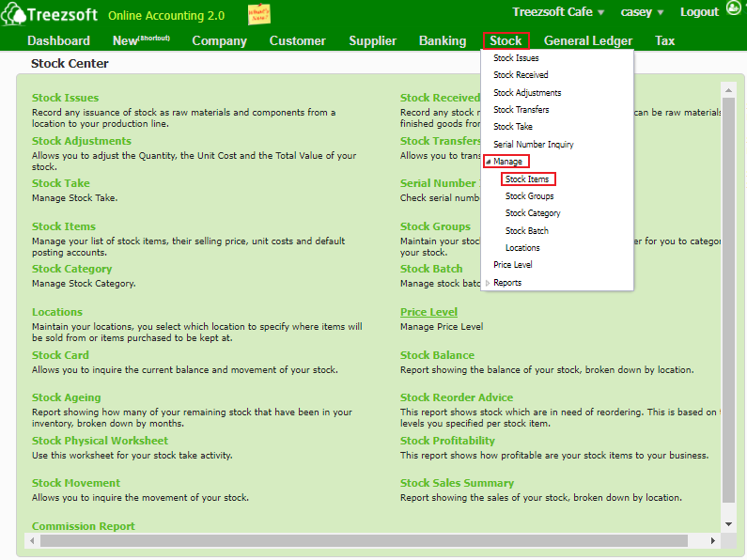Open Stock Ageing report link
The height and width of the screenshot is (560, 747).
67,397
